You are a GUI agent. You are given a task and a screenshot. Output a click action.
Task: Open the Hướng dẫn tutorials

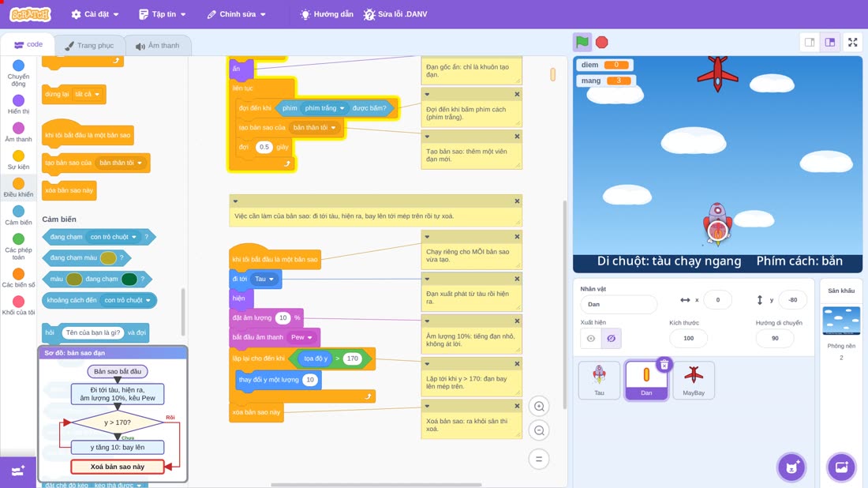(x=327, y=14)
